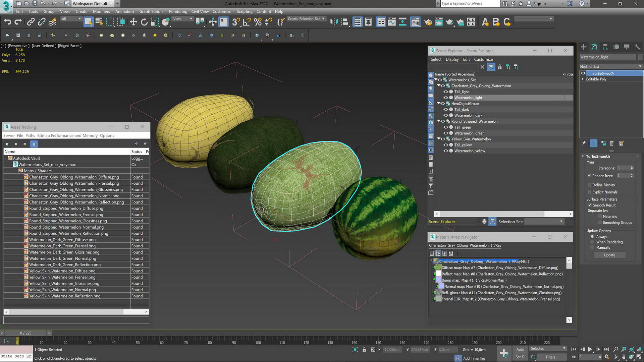The height and width of the screenshot is (362, 644).
Task: Click the Sign In link
Action: pos(539,4)
